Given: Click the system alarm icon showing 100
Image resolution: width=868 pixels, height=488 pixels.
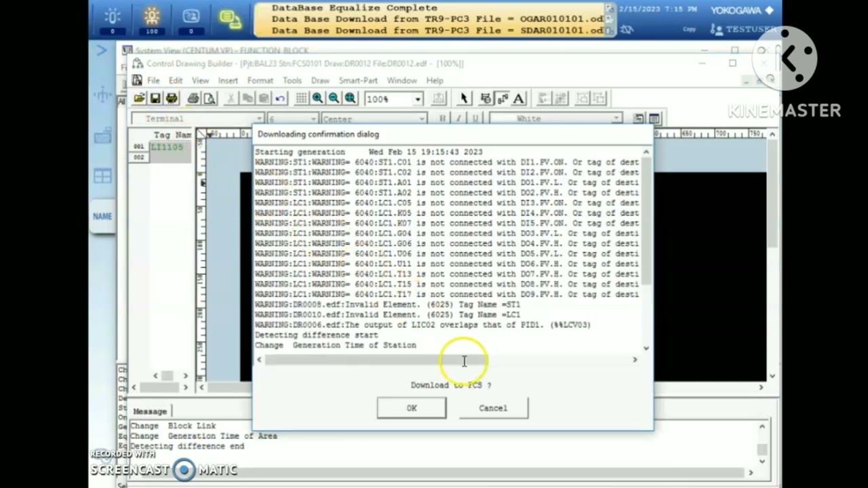Looking at the screenshot, I should 152,20.
